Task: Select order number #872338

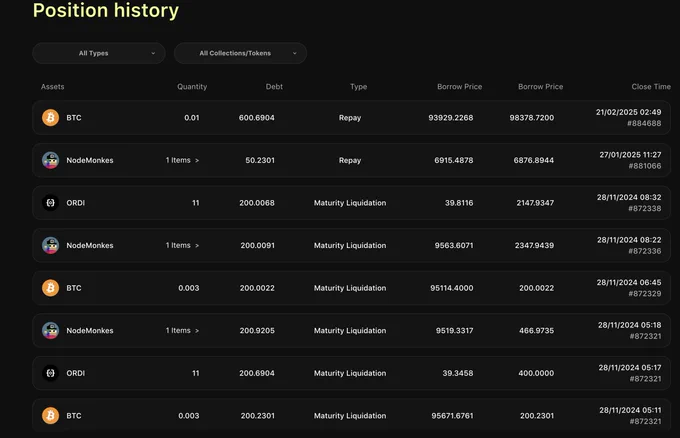Action: pyautogui.click(x=645, y=208)
